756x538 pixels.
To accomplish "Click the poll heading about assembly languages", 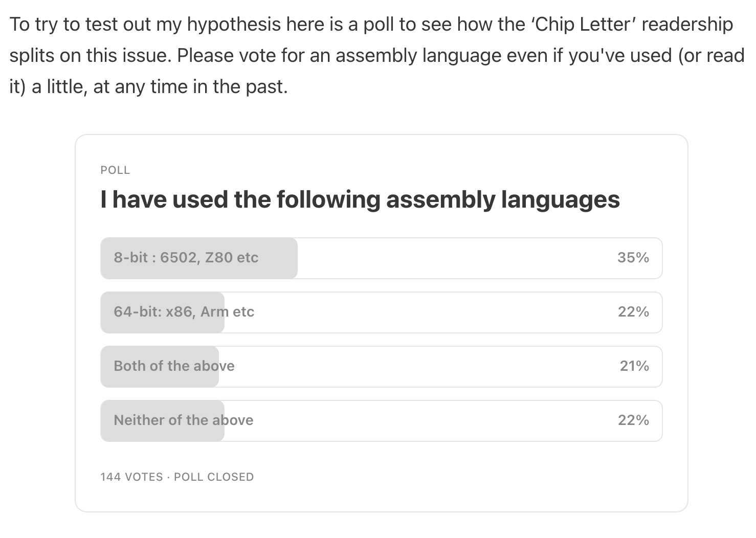I will [x=360, y=199].
